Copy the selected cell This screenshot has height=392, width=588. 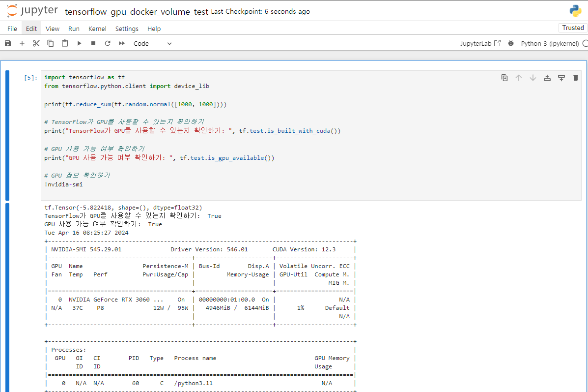coord(50,44)
